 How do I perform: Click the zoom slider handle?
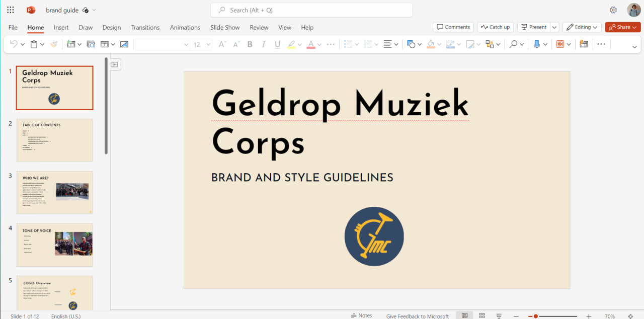click(536, 316)
